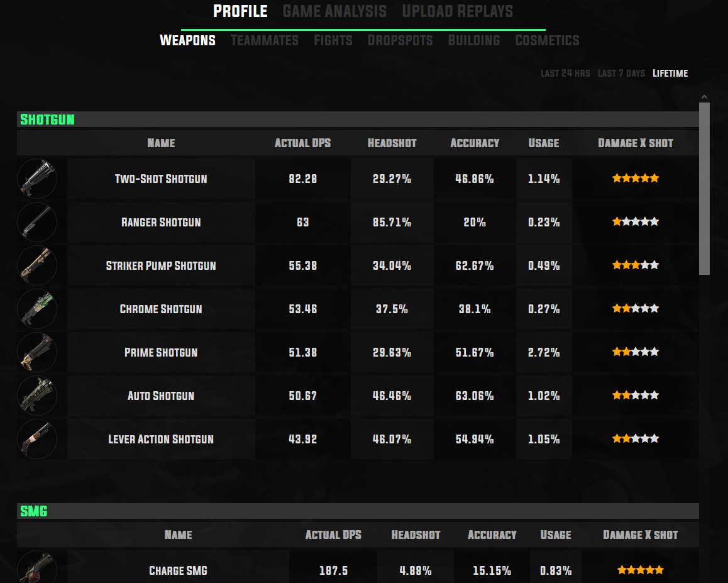Click the 62.67% accuracy value
The image size is (728, 583).
[475, 266]
